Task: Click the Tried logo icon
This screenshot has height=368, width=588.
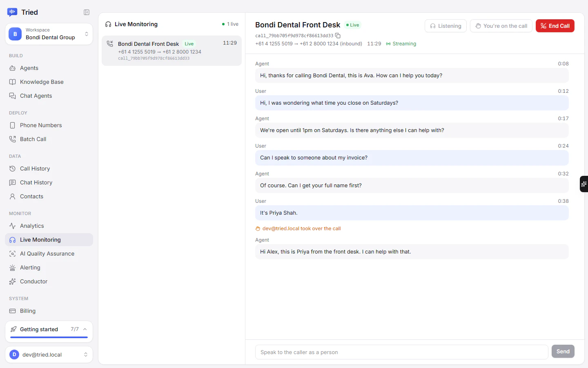Action: (12, 12)
